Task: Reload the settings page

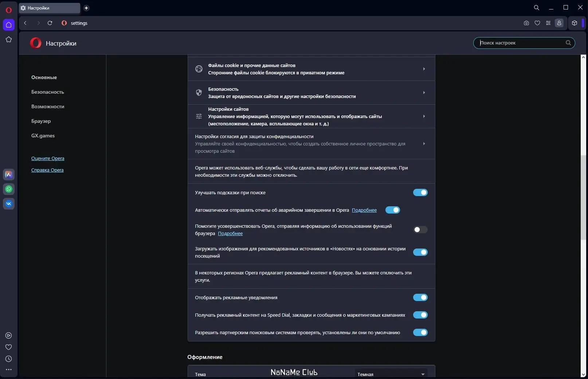Action: 50,23
